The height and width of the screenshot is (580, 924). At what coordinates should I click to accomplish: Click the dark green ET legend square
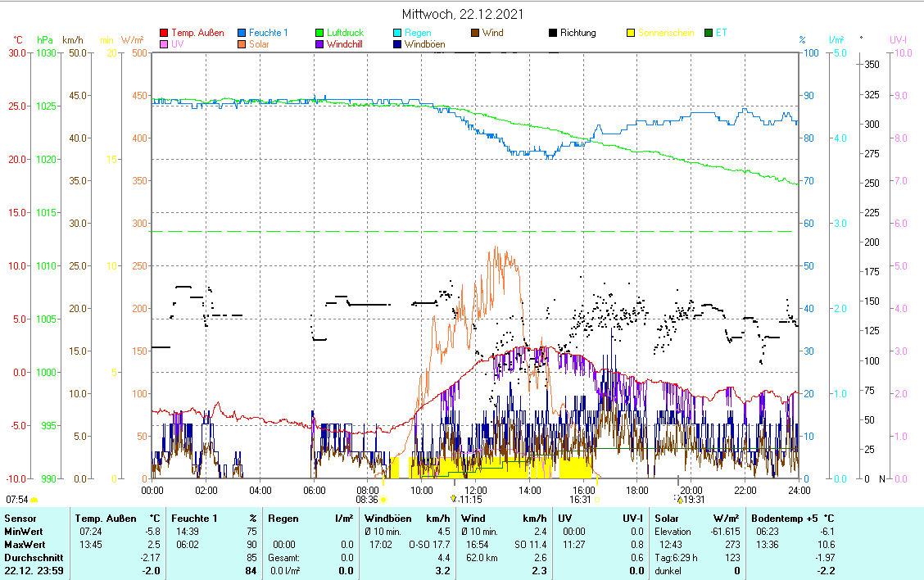coord(709,33)
